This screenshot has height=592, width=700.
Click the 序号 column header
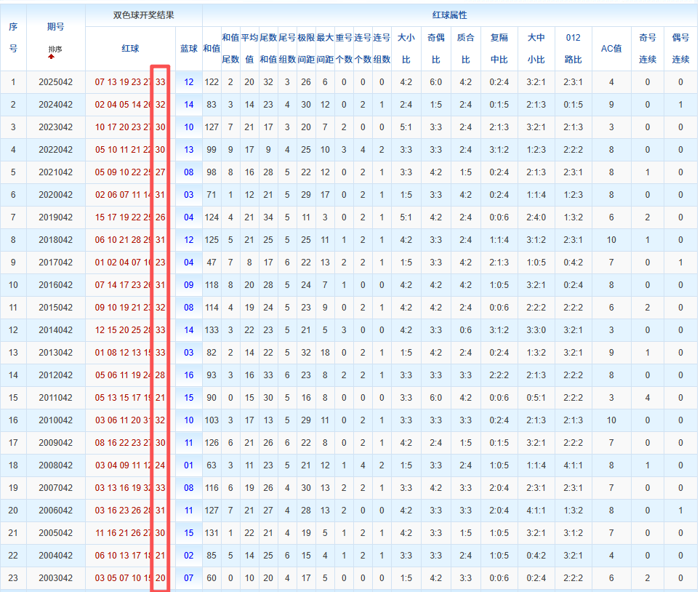coord(13,38)
